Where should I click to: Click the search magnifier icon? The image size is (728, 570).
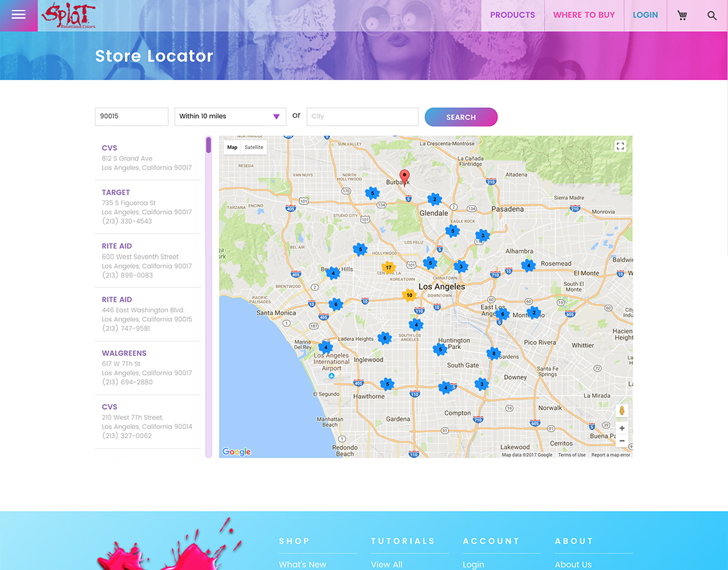(711, 15)
